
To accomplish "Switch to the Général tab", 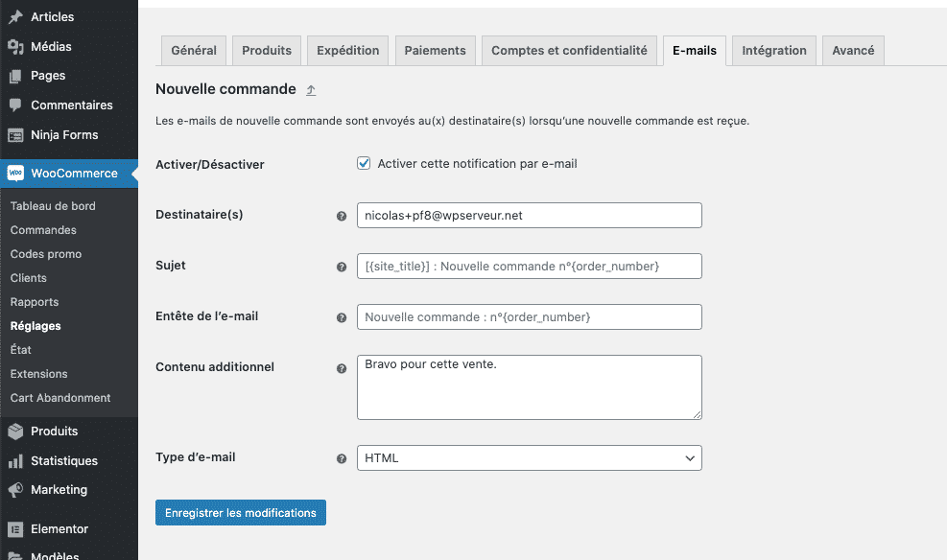I will (193, 50).
